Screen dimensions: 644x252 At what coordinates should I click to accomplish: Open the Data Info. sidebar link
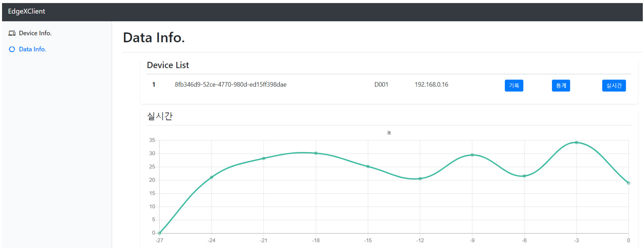33,49
